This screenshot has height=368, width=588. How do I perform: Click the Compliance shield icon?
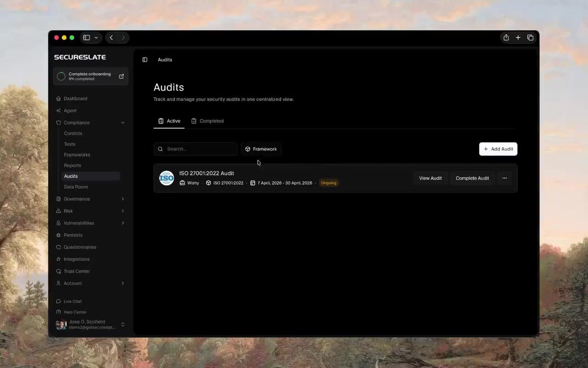pos(58,123)
